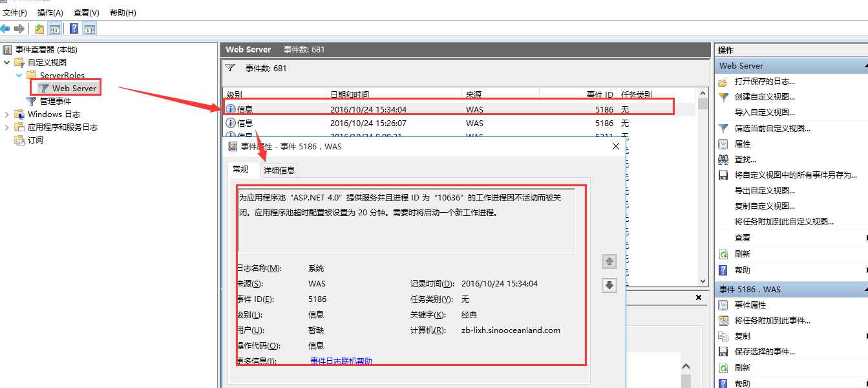Open the 事件日志联机帮助 link

click(x=341, y=361)
